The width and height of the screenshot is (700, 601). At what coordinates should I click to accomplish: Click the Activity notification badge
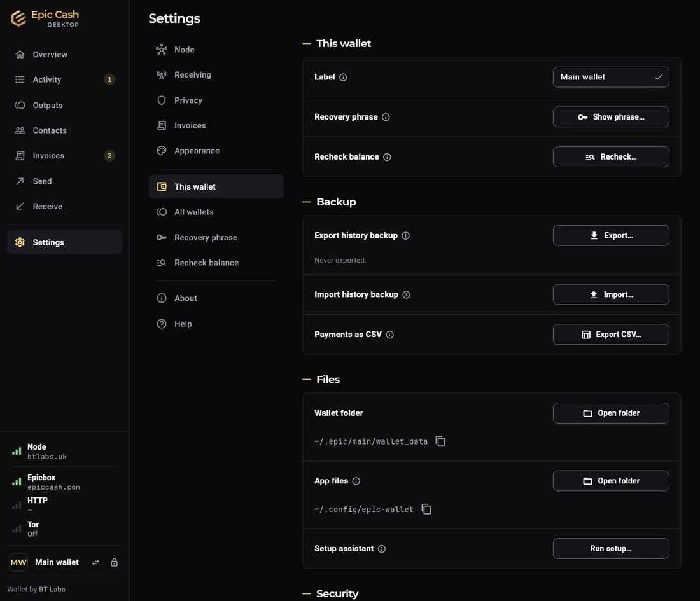[109, 79]
